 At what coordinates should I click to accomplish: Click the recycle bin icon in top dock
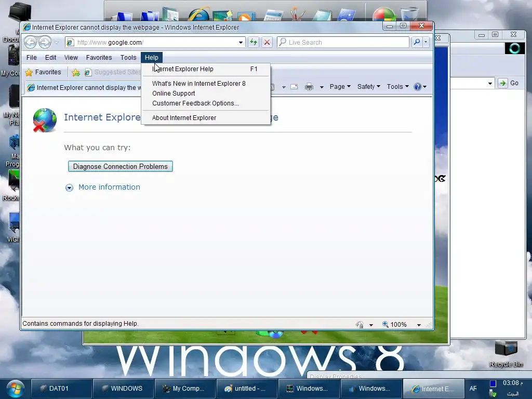coord(410,14)
